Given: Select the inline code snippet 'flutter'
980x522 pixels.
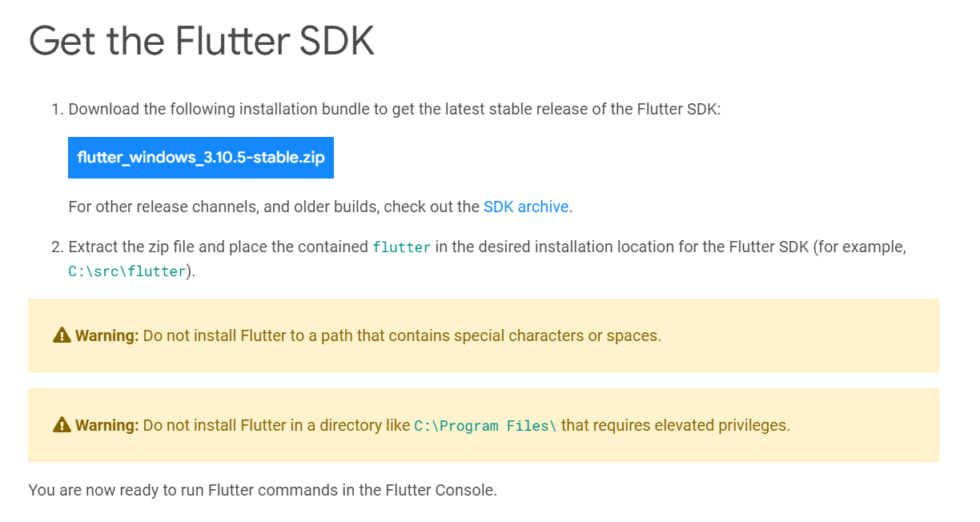Looking at the screenshot, I should (400, 247).
